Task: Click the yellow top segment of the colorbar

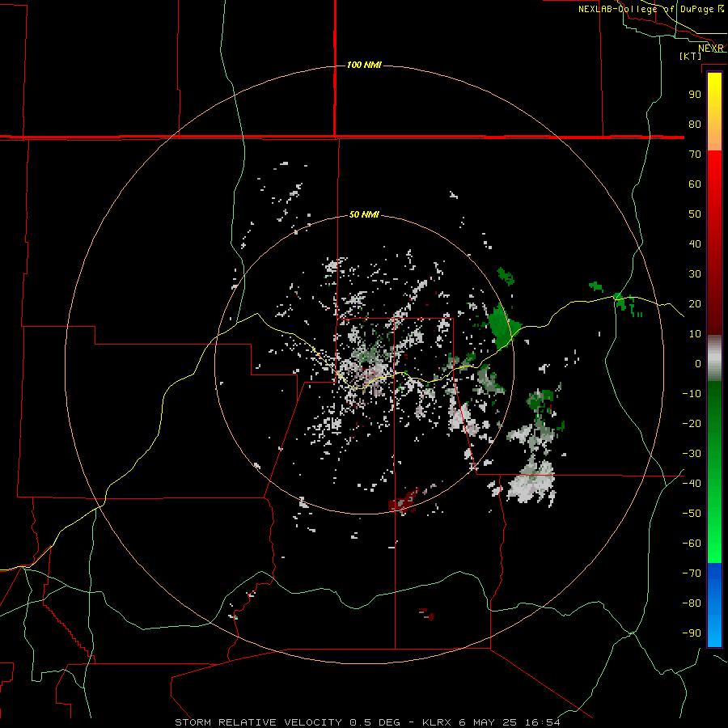Action: [x=714, y=112]
